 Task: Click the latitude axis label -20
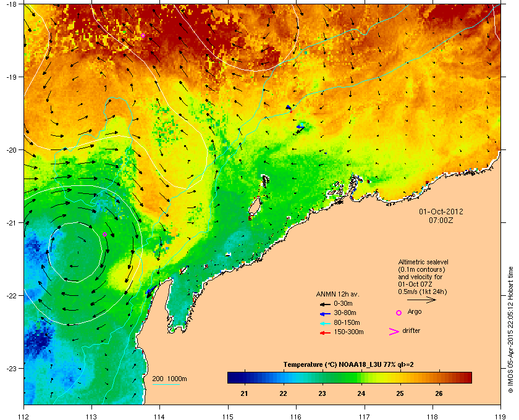tap(11, 150)
